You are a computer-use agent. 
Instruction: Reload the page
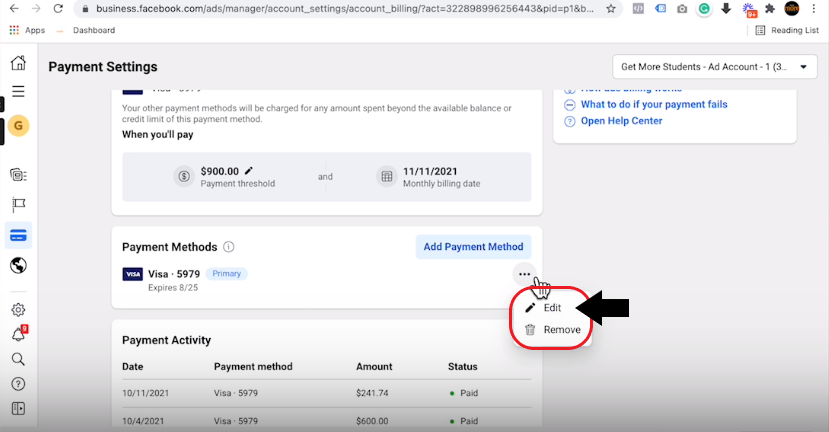tap(58, 8)
